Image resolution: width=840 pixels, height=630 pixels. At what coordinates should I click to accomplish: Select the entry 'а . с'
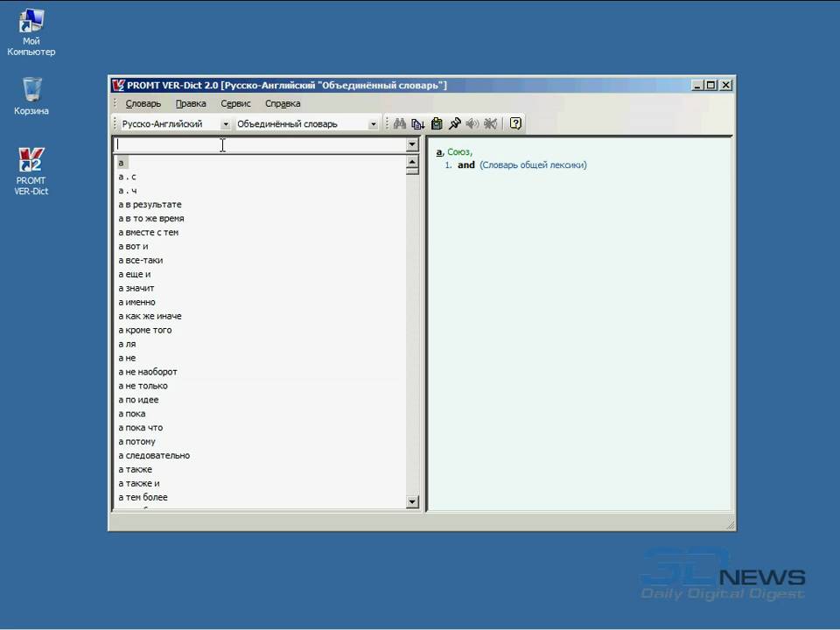[x=128, y=177]
